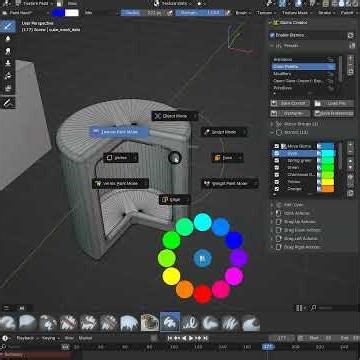
Task: Toggle the Orange gizmo checkbox
Action: pyautogui.click(x=276, y=189)
